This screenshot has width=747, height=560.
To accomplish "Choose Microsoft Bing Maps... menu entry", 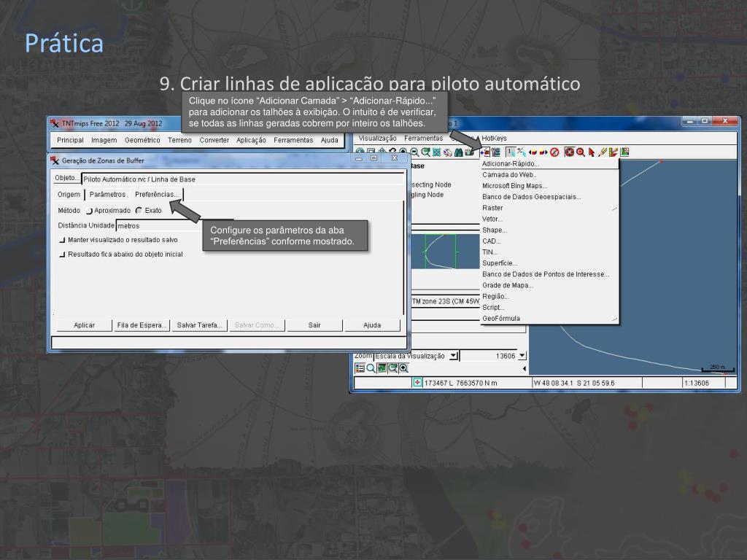I will point(550,186).
